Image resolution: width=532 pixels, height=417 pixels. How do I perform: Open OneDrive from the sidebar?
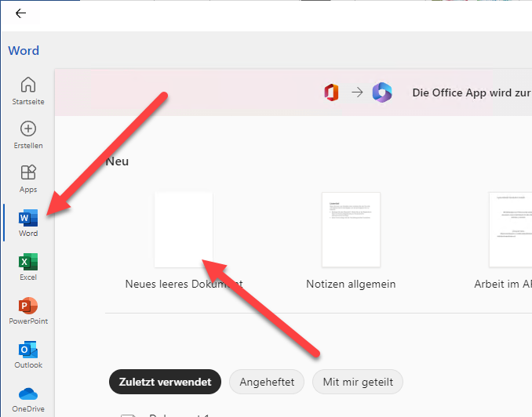tap(28, 397)
